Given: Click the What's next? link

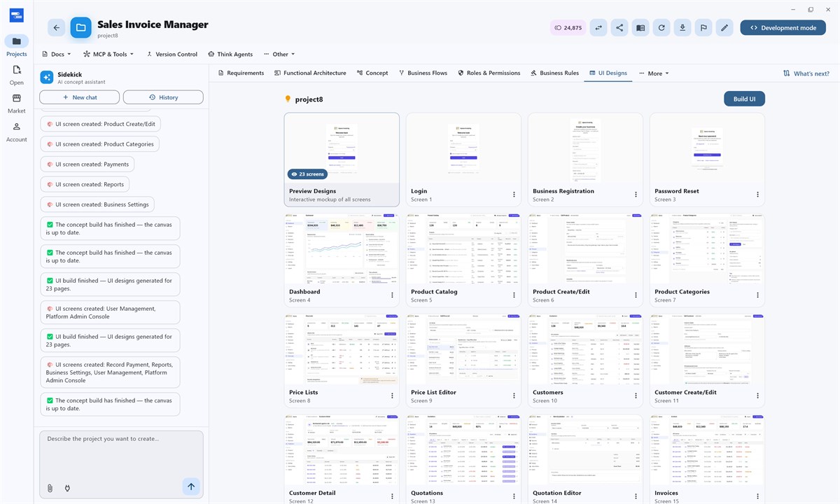Looking at the screenshot, I should coord(806,73).
